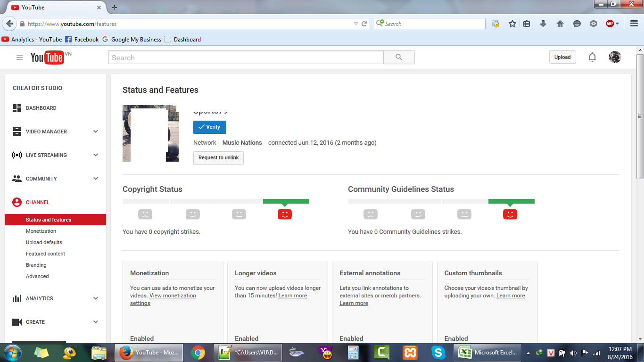Open Featured content in the Channel menu
The width and height of the screenshot is (644, 362).
[x=45, y=254]
